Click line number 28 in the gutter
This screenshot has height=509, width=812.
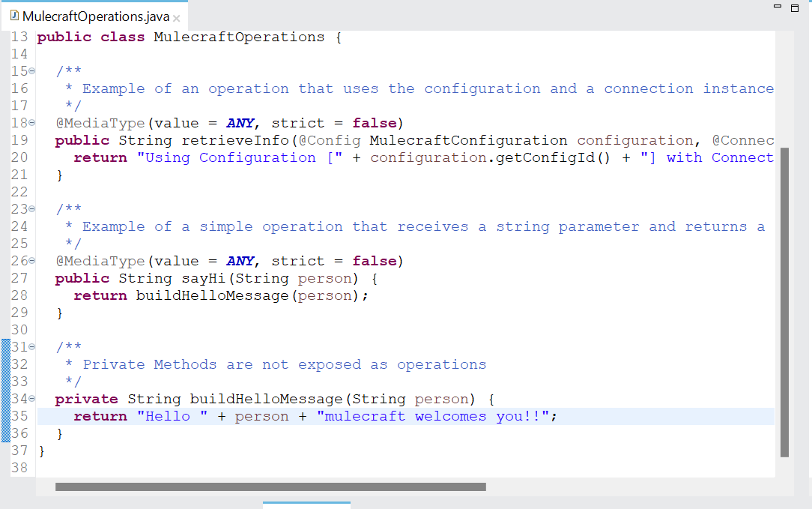(19, 295)
